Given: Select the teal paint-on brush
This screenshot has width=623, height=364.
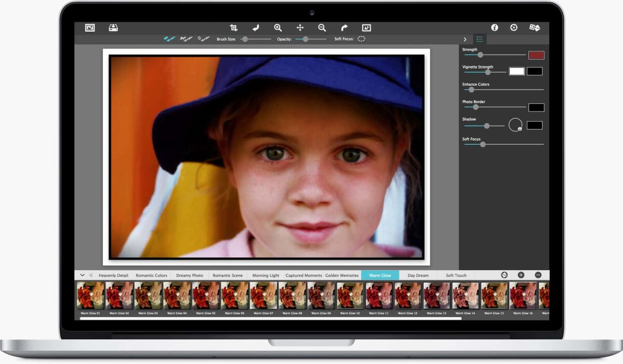Looking at the screenshot, I should (168, 38).
